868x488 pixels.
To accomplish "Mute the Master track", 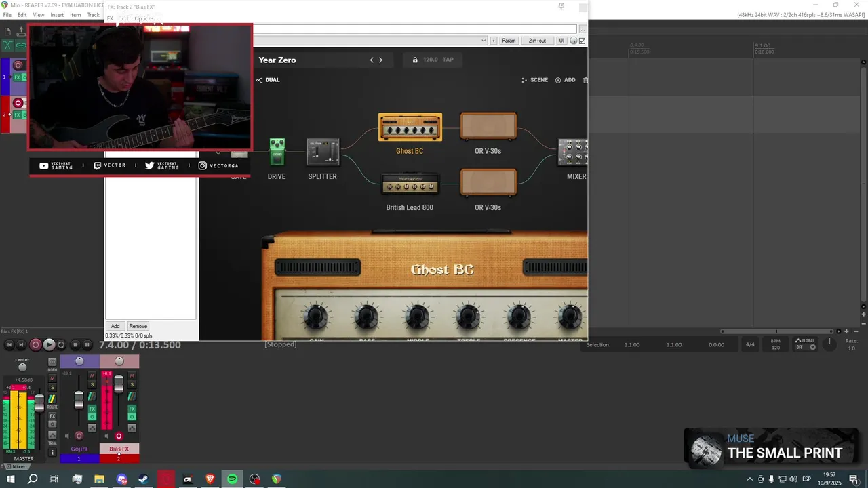I will pyautogui.click(x=52, y=378).
